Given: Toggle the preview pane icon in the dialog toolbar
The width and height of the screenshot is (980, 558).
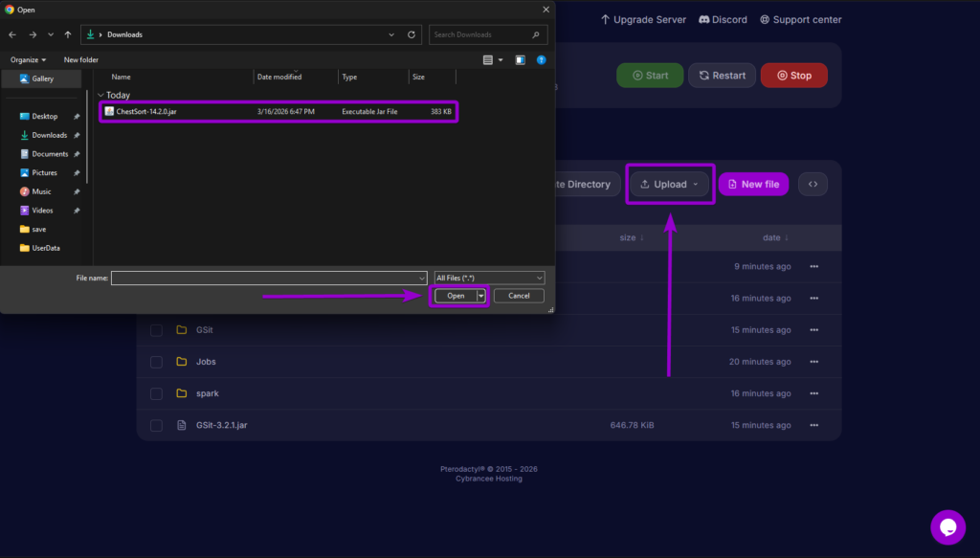Looking at the screenshot, I should tap(520, 58).
